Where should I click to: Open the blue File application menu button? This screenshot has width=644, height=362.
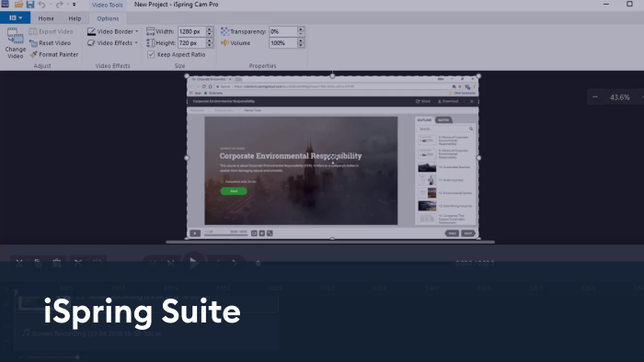pyautogui.click(x=16, y=18)
